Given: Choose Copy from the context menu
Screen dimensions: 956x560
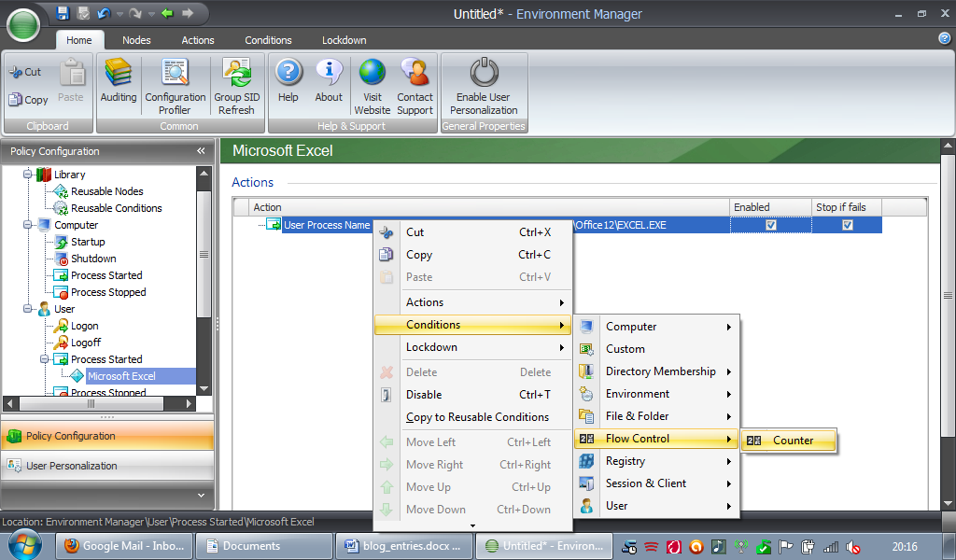Looking at the screenshot, I should coord(473,255).
